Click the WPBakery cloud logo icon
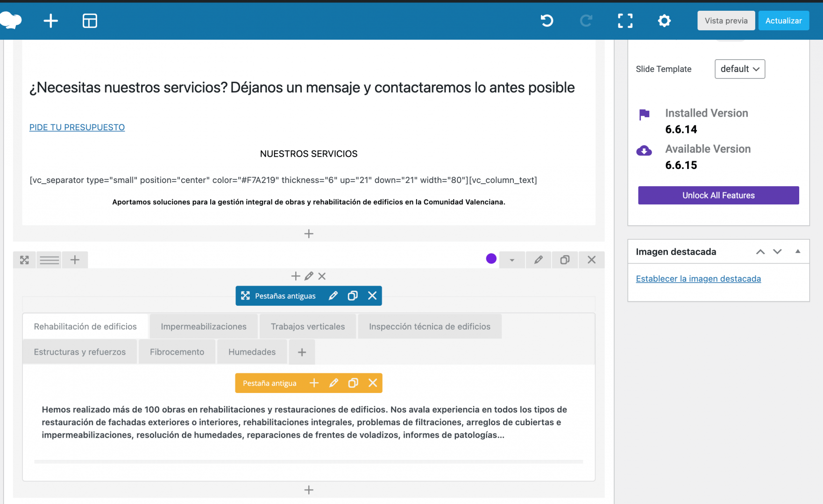823x504 pixels. pyautogui.click(x=11, y=21)
